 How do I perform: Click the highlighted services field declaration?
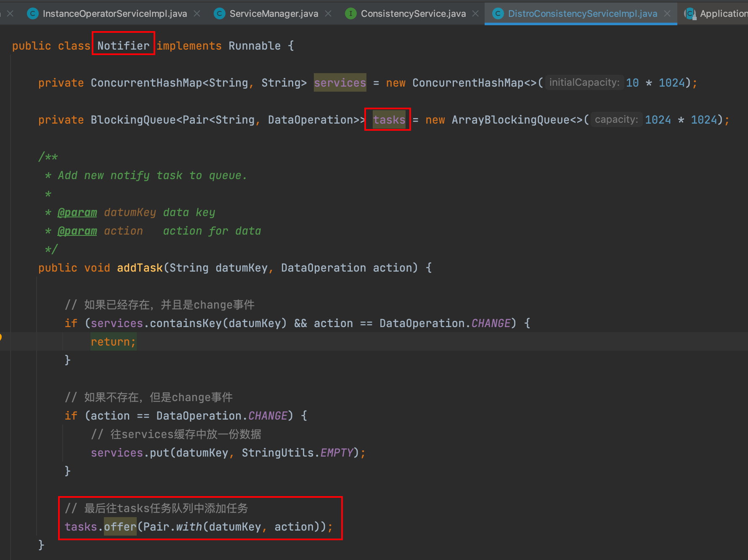click(x=340, y=83)
